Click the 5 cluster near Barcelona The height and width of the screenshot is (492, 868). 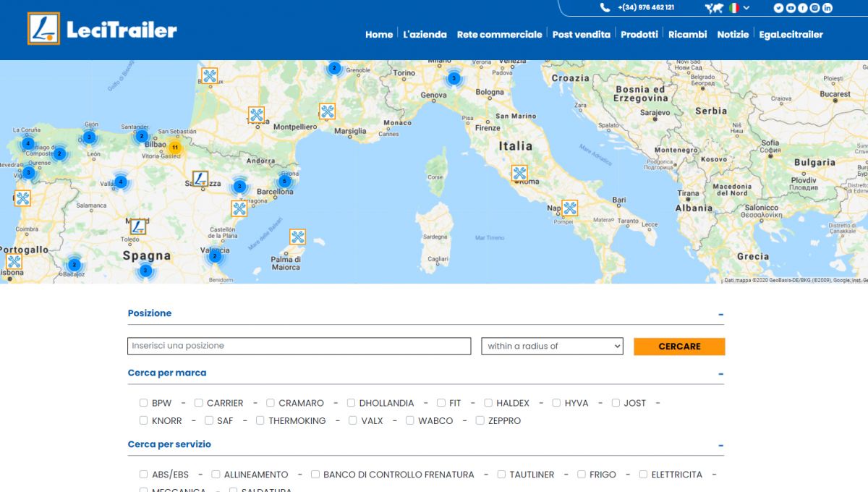[x=285, y=181]
